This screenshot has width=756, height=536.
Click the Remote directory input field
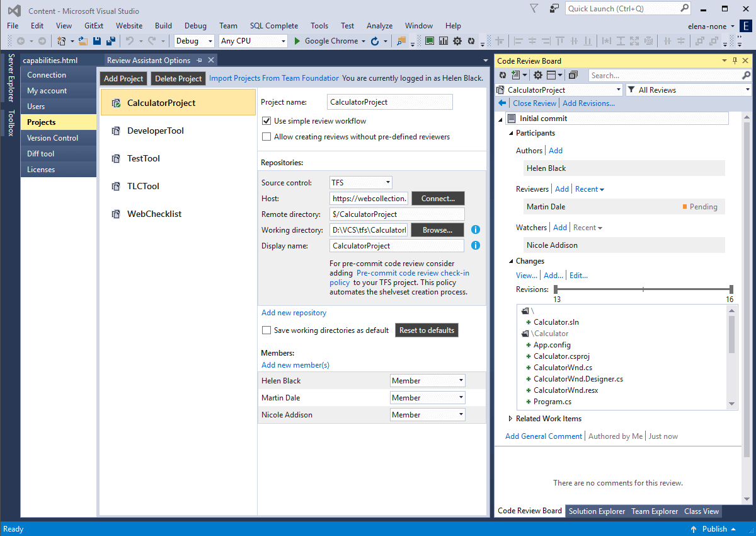[397, 214]
